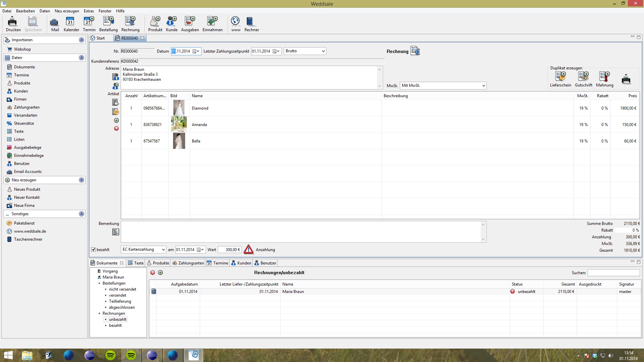Click the Drucken printer toolbar icon

click(13, 22)
